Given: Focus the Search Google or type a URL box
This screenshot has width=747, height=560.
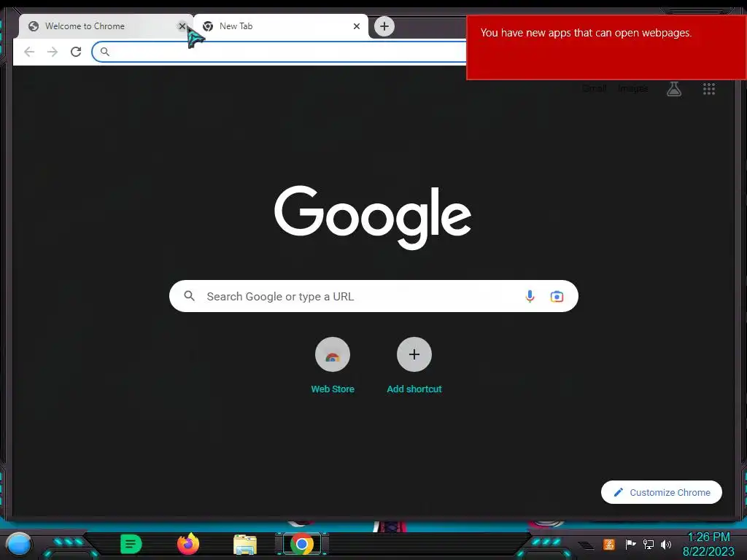Looking at the screenshot, I should click(373, 296).
